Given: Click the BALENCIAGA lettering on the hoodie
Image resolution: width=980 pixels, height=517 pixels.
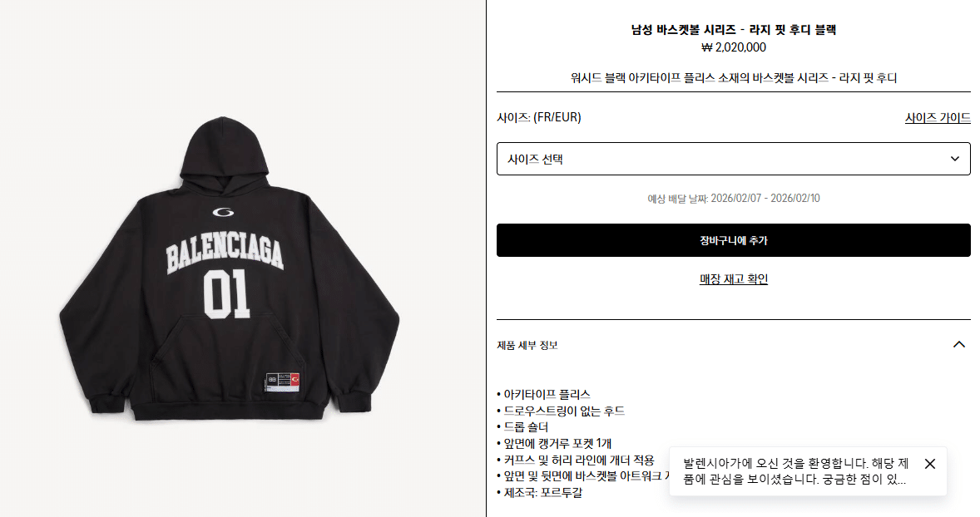Looking at the screenshot, I should pyautogui.click(x=225, y=251).
